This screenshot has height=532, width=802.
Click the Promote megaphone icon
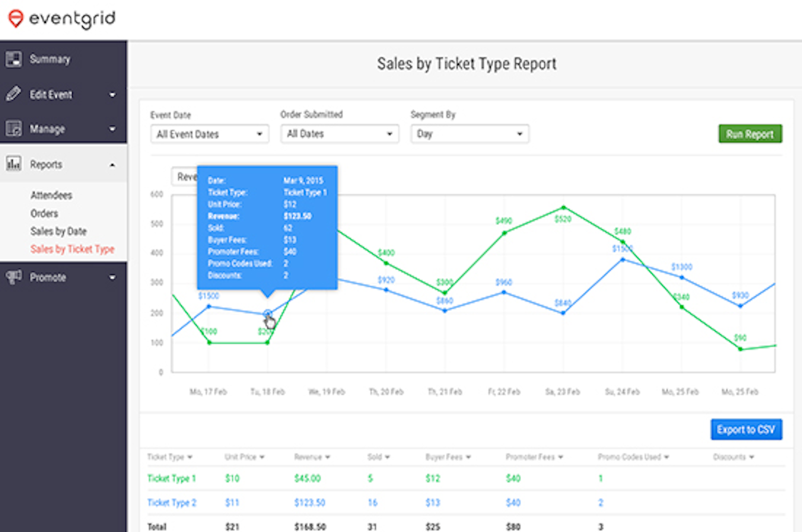tap(13, 277)
